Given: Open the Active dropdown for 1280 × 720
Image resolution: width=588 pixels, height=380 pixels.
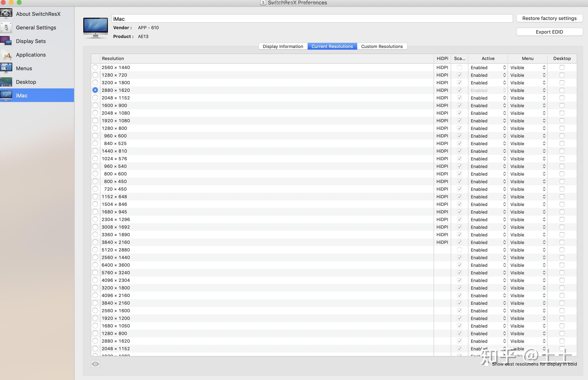Looking at the screenshot, I should tap(488, 75).
